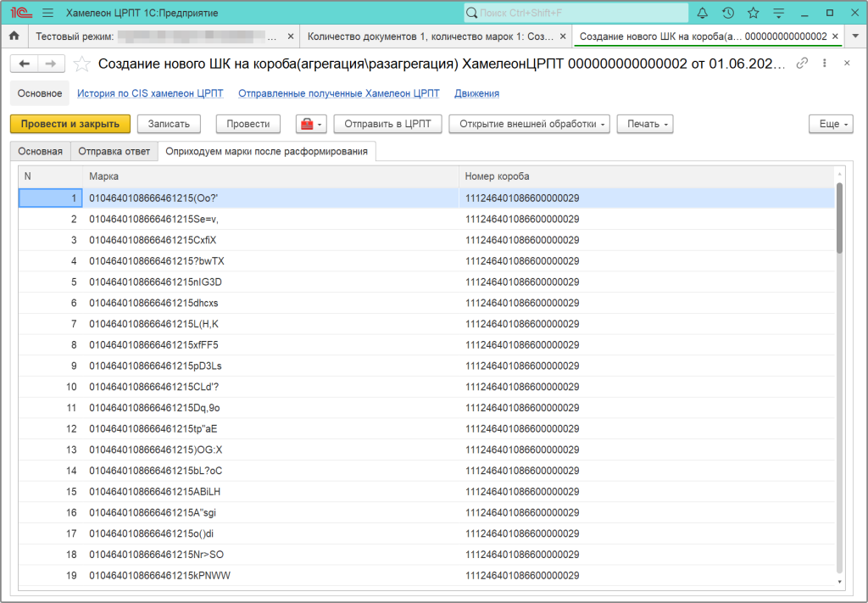868x603 pixels.
Task: Focus the search field 'Поиск Ctrl+Shift+F'
Action: point(576,13)
